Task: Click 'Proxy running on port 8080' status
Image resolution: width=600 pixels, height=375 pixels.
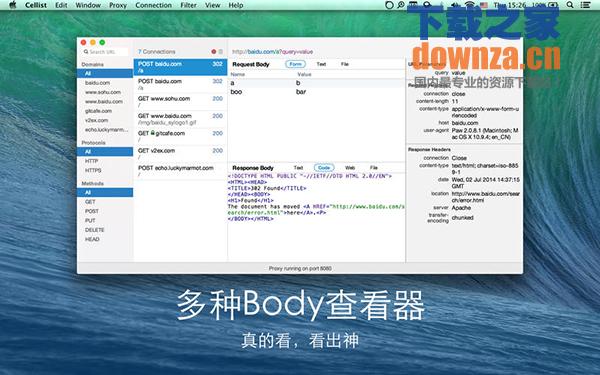Action: pos(300,269)
